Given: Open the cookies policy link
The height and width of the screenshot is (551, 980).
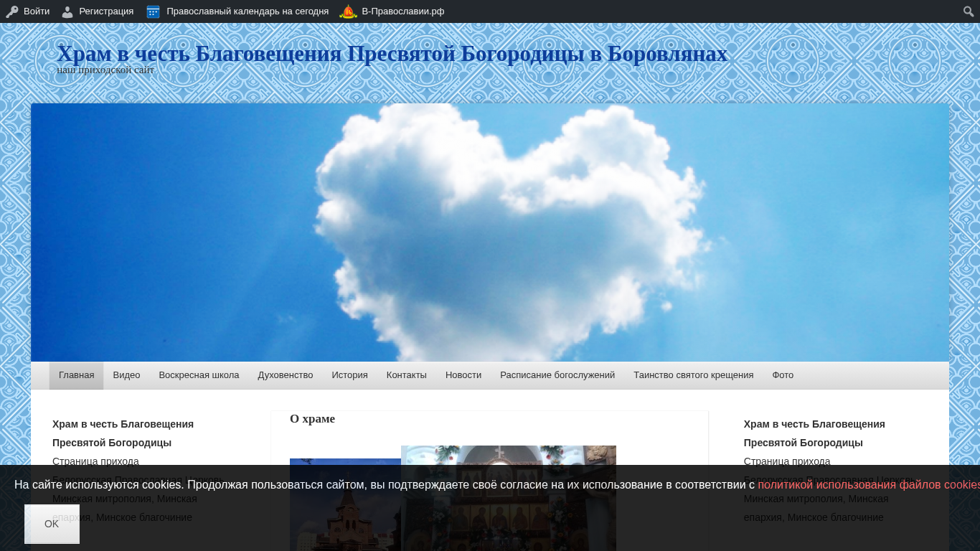Looking at the screenshot, I should click(x=869, y=485).
